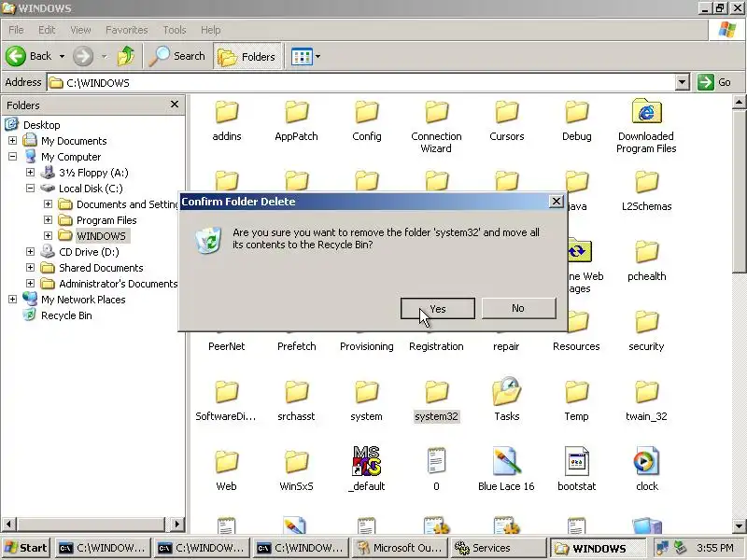
Task: Select the _default MS-DOS shortcut
Action: [367, 469]
